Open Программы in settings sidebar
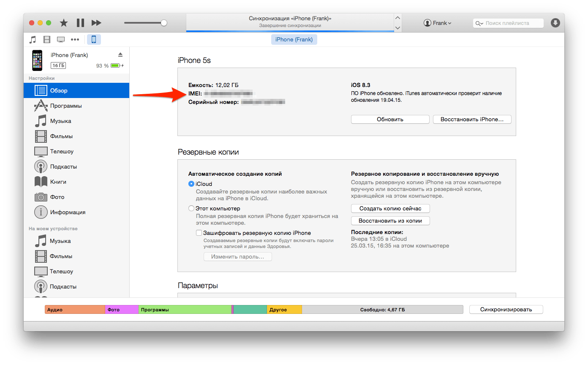The height and width of the screenshot is (365, 588). point(76,106)
